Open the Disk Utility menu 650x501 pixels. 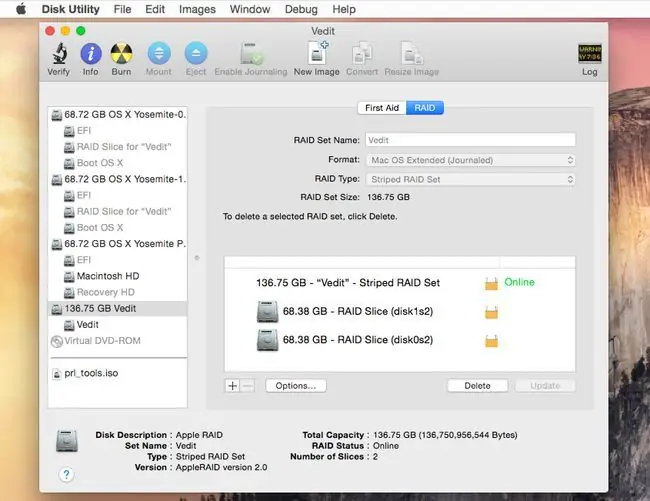[x=70, y=9]
